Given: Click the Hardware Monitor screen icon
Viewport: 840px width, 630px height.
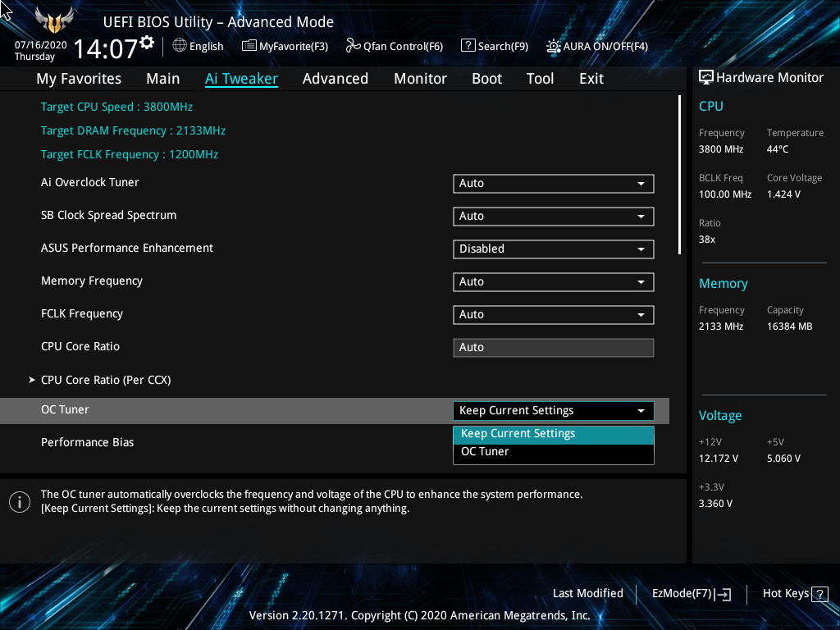Looking at the screenshot, I should 706,78.
